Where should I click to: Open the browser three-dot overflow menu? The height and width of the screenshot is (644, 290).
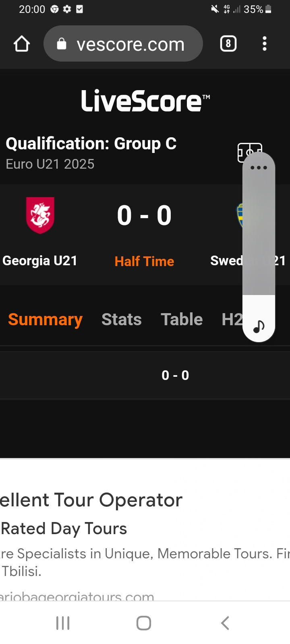coord(265,43)
